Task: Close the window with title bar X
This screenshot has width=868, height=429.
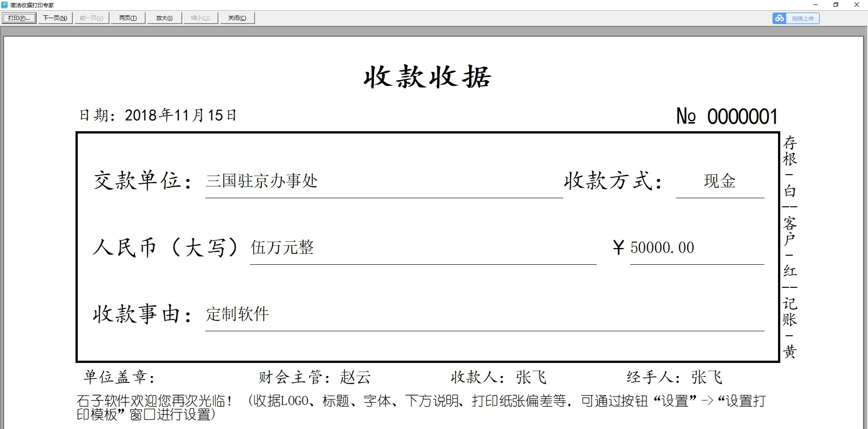Action: tap(857, 5)
